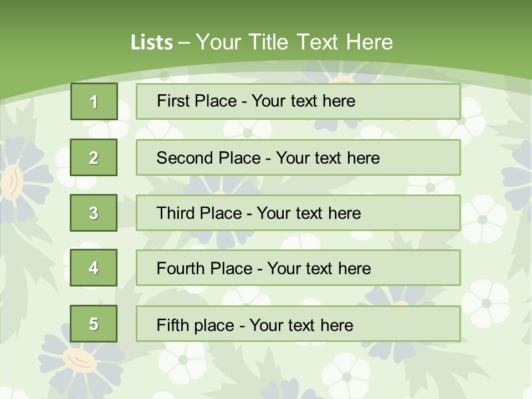Image resolution: width=532 pixels, height=399 pixels.
Task: Click the "First Place - Your text here" box
Action: [298, 101]
